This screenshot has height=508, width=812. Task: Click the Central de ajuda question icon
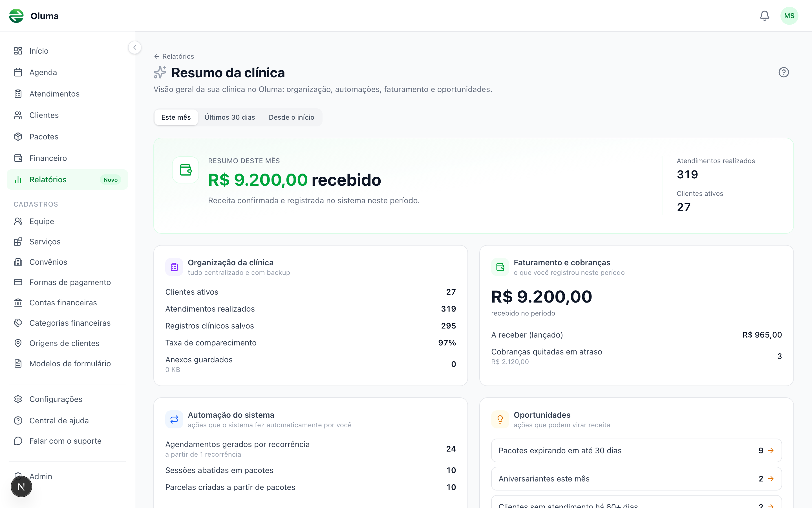click(x=18, y=420)
